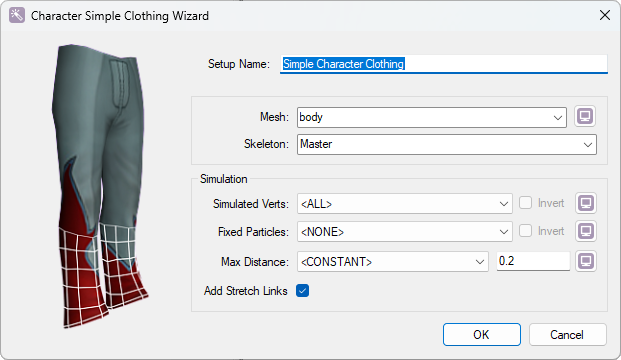Click the Max Distance label
The height and width of the screenshot is (360, 621).
click(x=255, y=262)
